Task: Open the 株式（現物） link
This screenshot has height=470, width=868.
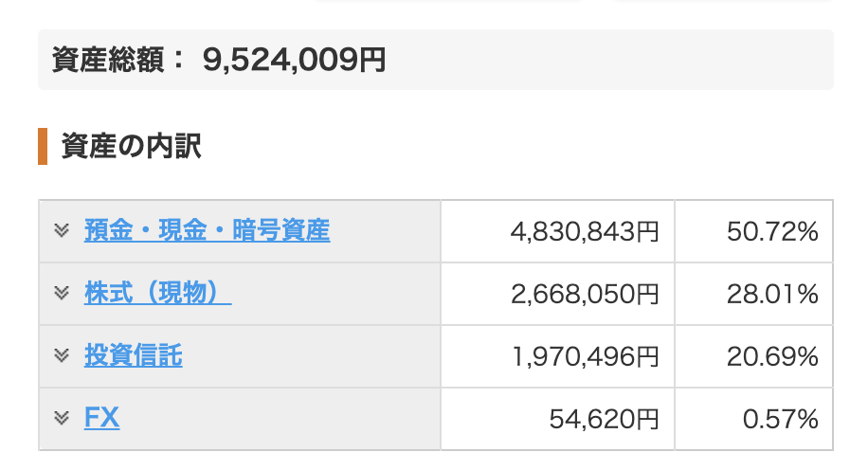Action: coord(157,293)
